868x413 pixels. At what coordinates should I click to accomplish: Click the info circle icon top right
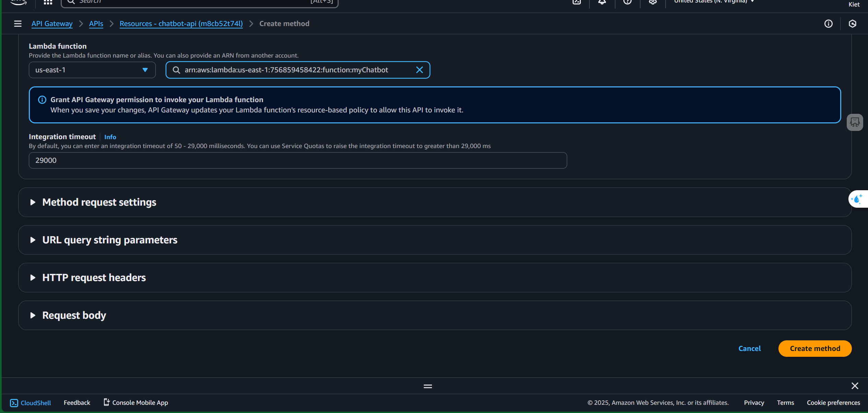pos(828,24)
